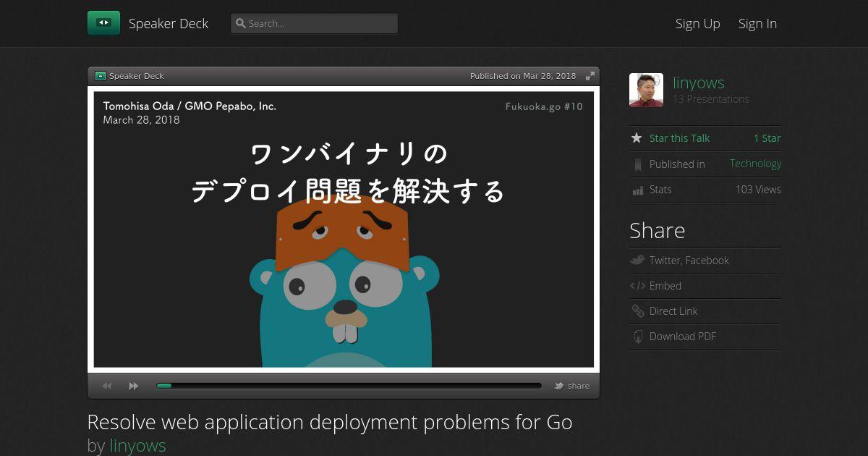Image resolution: width=868 pixels, height=456 pixels.
Task: Click the Twitter bird share icon in player
Action: 559,386
